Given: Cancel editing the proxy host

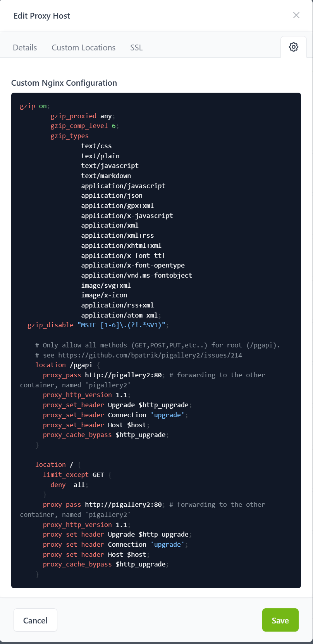Looking at the screenshot, I should [35, 620].
